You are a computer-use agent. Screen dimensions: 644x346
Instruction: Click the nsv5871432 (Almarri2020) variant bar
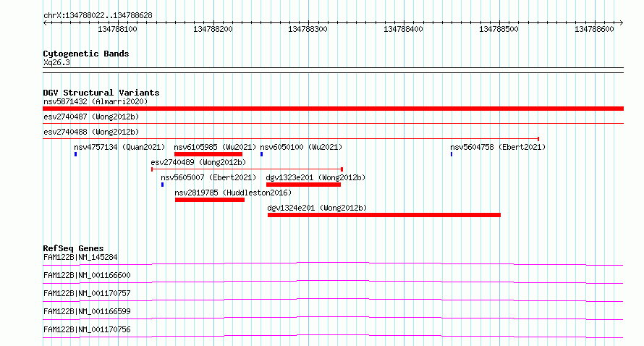click(333, 109)
